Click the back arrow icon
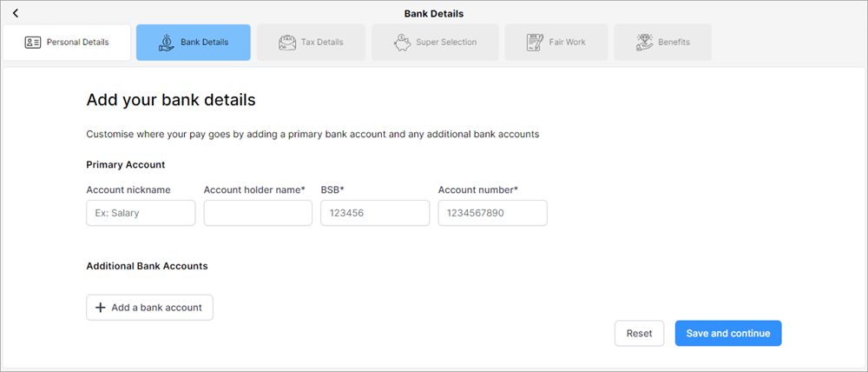Viewport: 868px width, 372px height. 16,13
